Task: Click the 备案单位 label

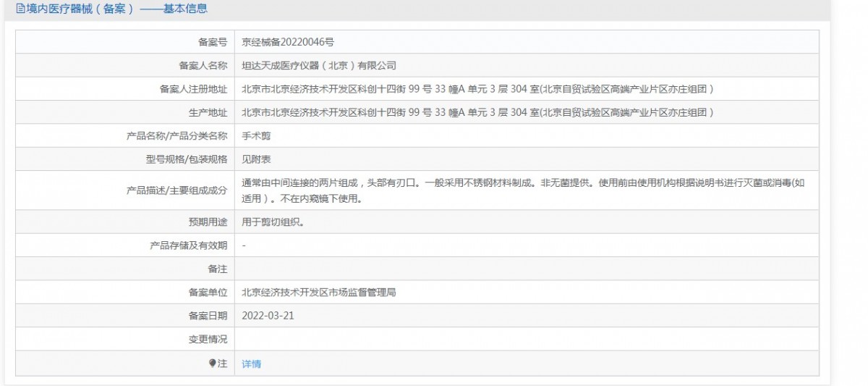Action: 208,293
